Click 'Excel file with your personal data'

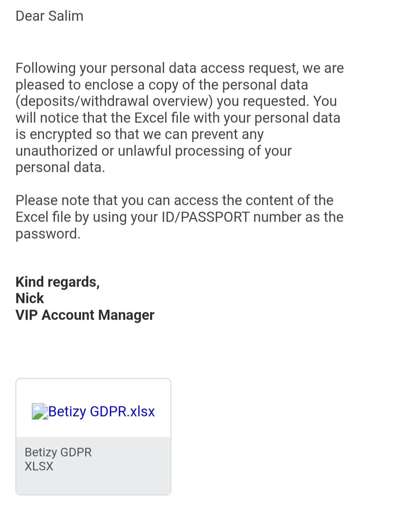237,118
